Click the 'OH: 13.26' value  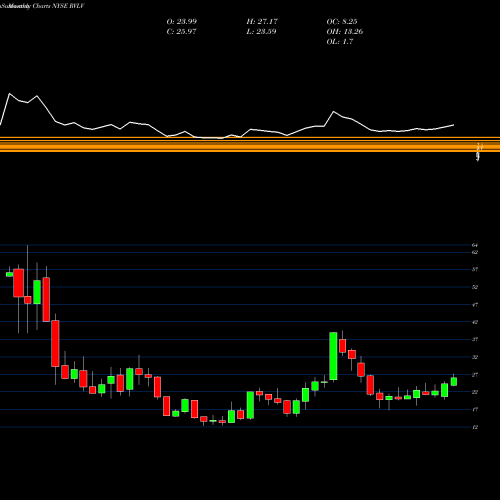(x=345, y=32)
